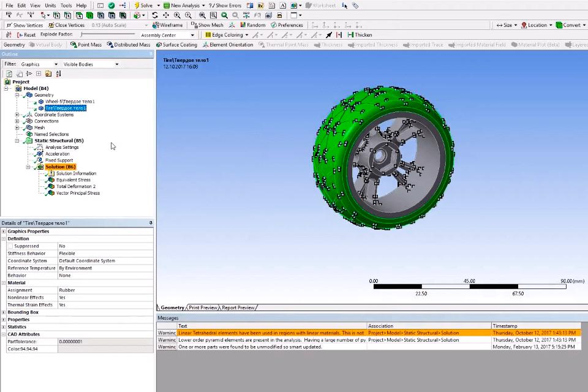This screenshot has height=392, width=588.
Task: Open the Units menu
Action: [50, 6]
